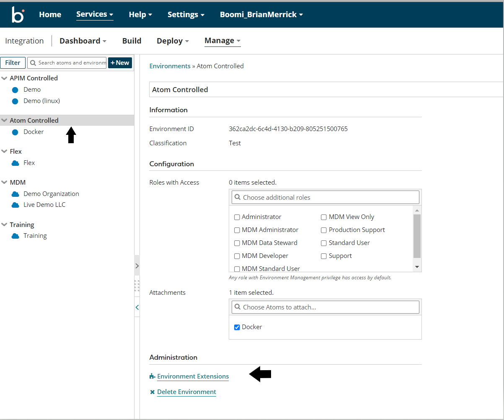Enable the MDM Data Steward role
This screenshot has height=420, width=504.
click(x=237, y=243)
